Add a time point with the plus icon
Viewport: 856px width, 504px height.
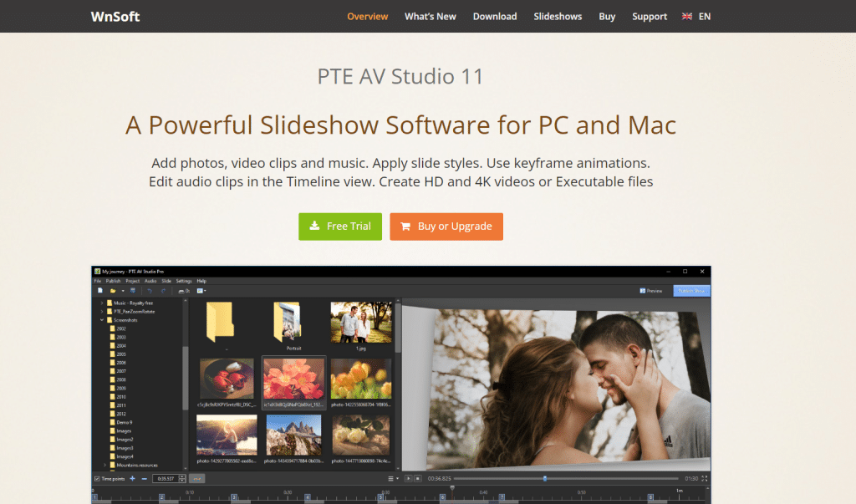(x=131, y=478)
